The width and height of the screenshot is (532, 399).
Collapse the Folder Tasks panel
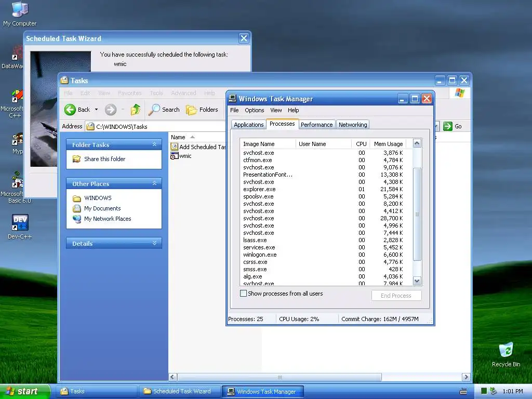tap(154, 144)
